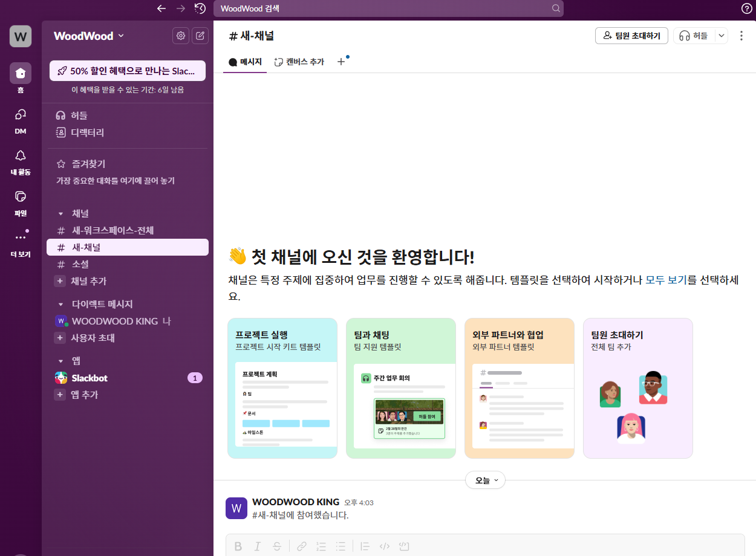The image size is (756, 556).
Task: Click the plus icon beside 채널 추가
Action: (60, 281)
